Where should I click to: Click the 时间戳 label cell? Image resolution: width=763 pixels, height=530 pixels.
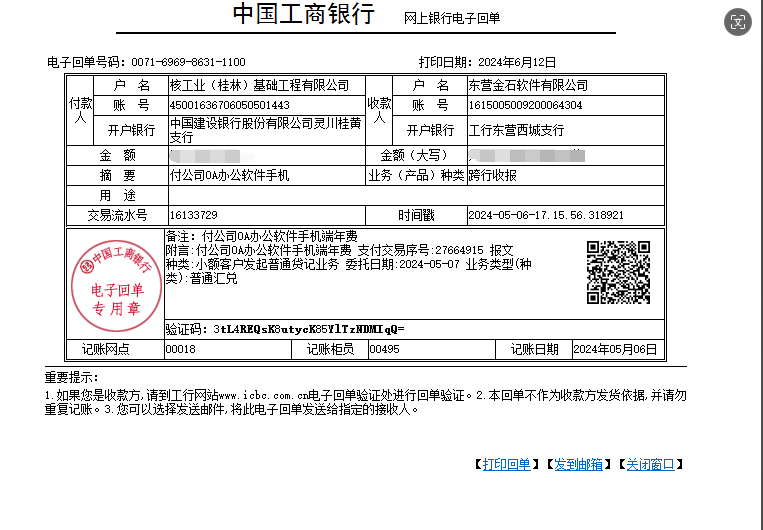pos(416,215)
